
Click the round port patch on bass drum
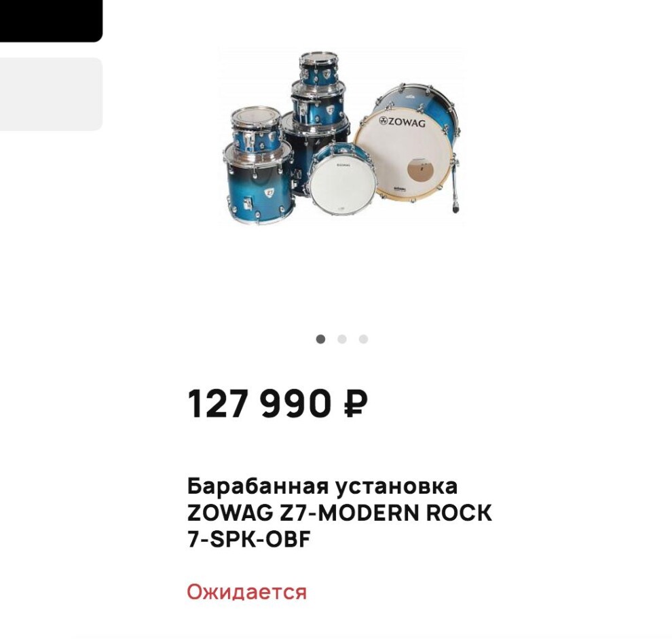421,169
